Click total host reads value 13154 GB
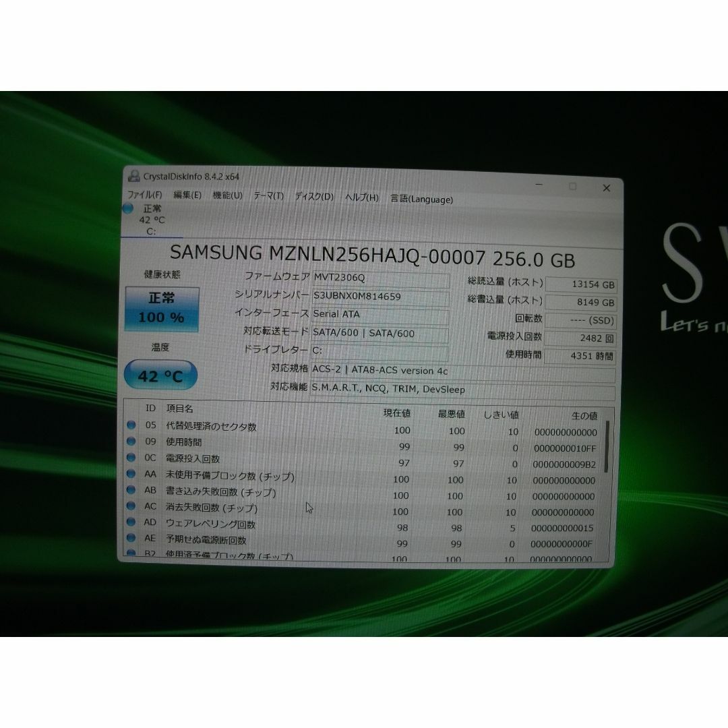Screen dimensions: 728x728 tap(581, 284)
